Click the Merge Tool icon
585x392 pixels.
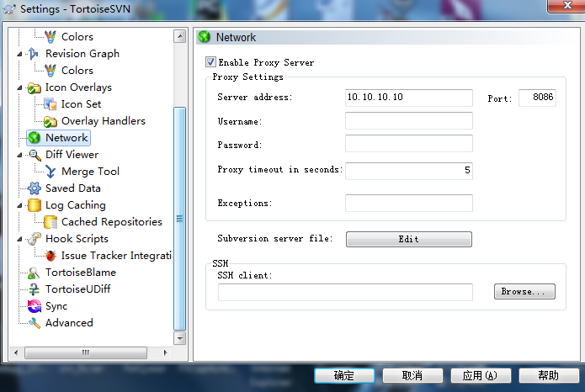[51, 172]
